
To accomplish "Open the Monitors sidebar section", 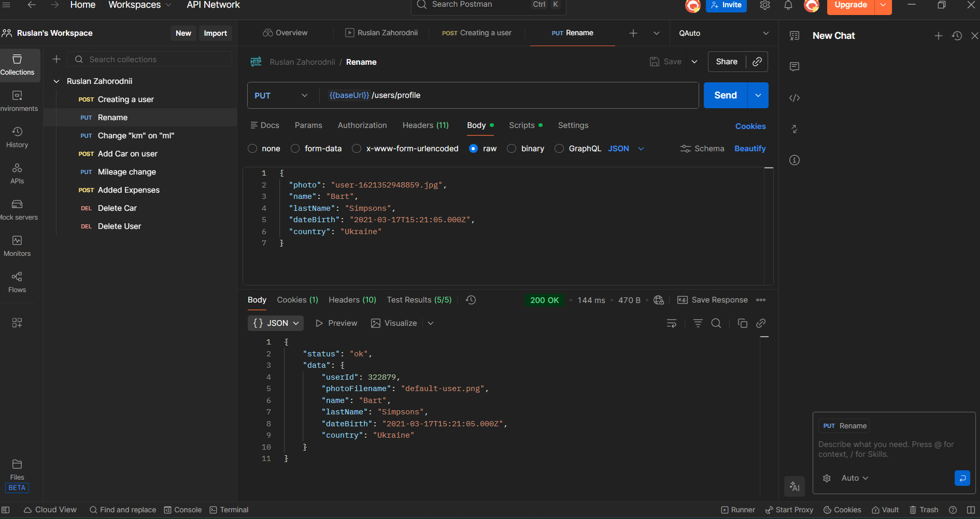I will coord(17,246).
